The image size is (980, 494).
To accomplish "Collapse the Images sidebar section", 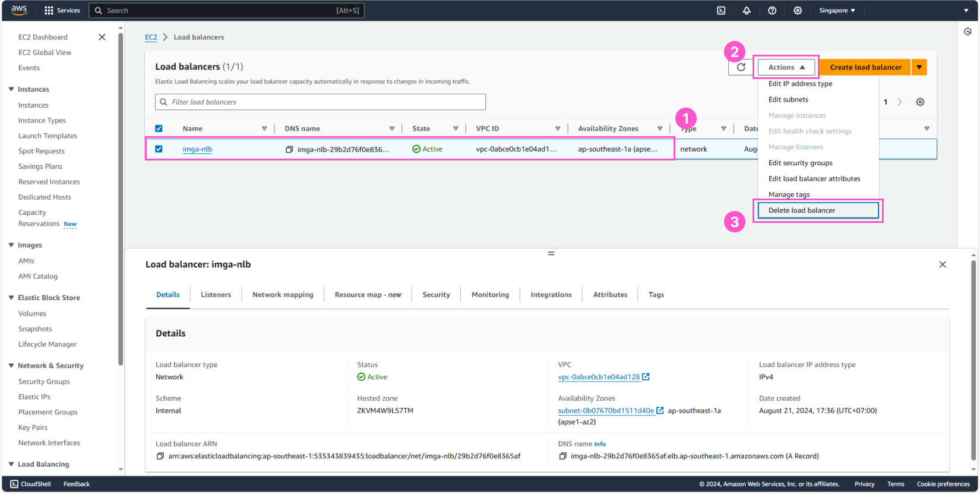I will coord(11,245).
